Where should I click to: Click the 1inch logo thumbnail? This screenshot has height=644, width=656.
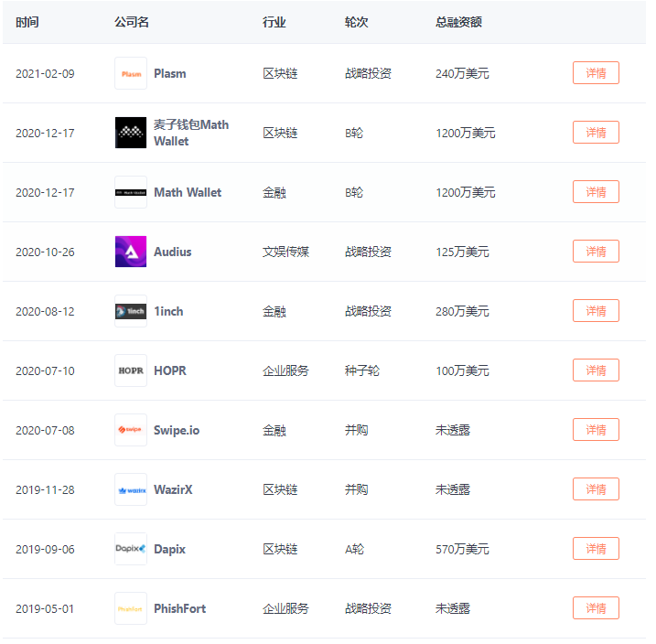point(131,311)
